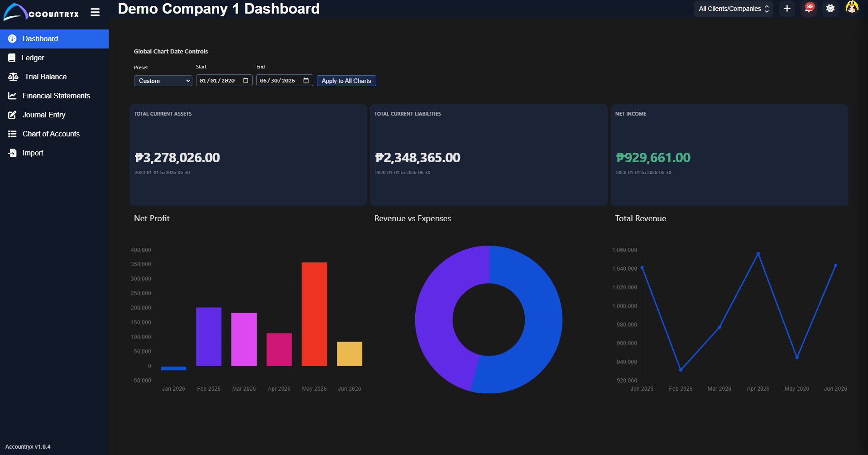Screen dimensions: 868x455
Task: Click the End date field 06/30/2026
Action: (284, 81)
